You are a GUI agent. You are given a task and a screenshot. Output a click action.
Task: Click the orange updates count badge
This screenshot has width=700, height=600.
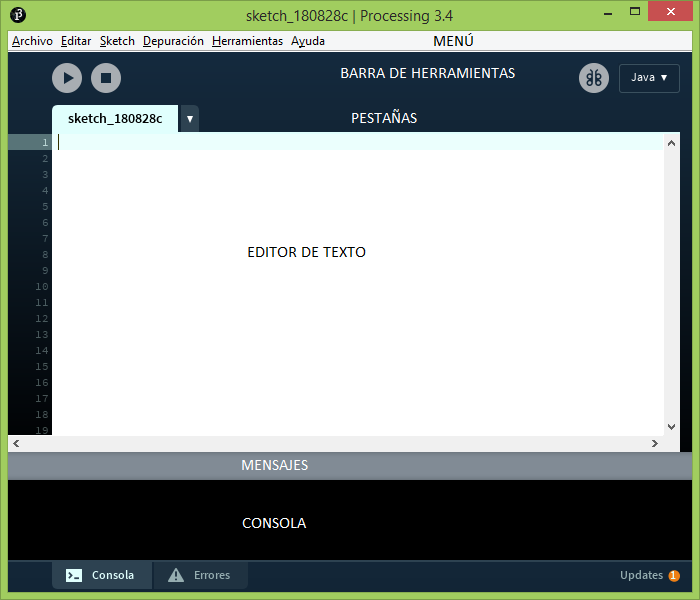coord(674,575)
